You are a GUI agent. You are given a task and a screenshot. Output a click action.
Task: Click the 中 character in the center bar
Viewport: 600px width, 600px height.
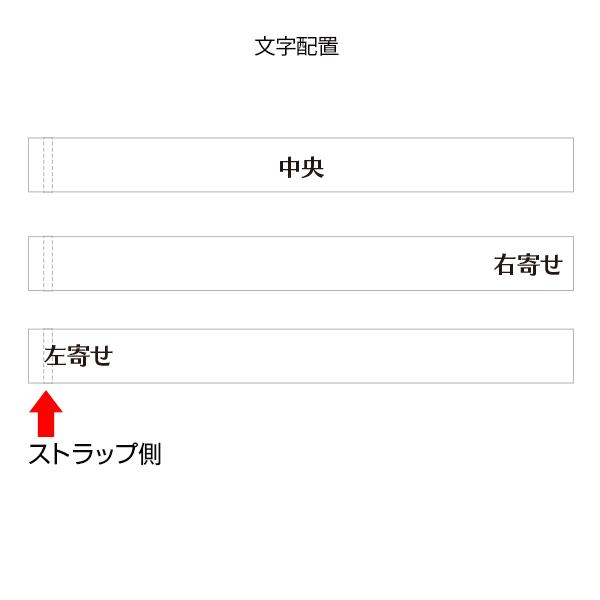(290, 167)
